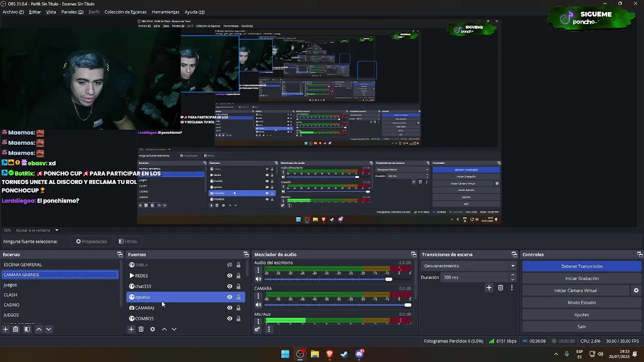Move source down arrow in Fuentes
This screenshot has width=644, height=362.
click(x=174, y=329)
